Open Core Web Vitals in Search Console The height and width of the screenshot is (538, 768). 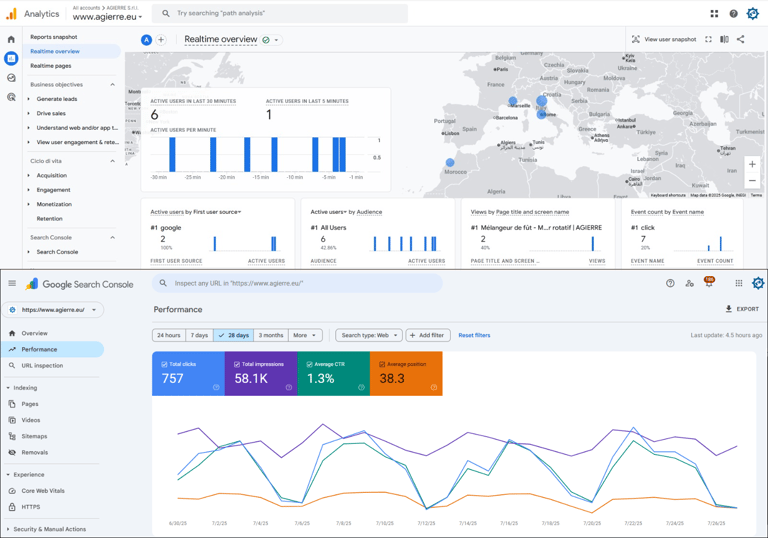(43, 490)
